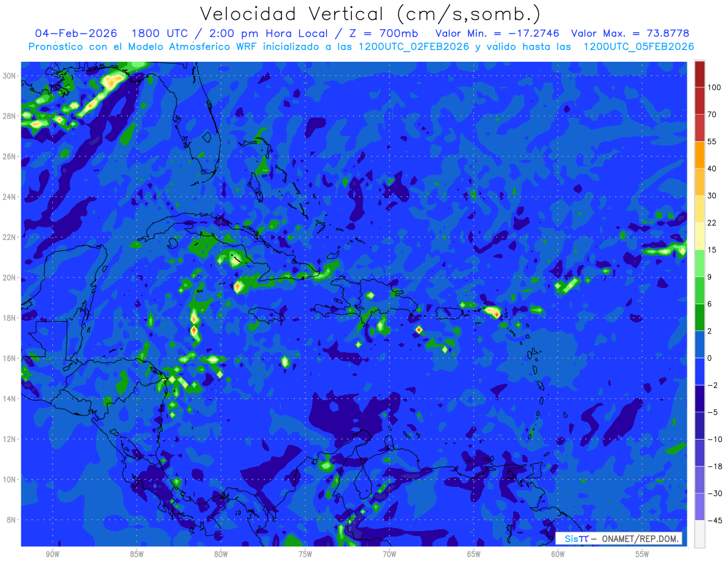Click the '65W' longitude label

click(x=474, y=555)
